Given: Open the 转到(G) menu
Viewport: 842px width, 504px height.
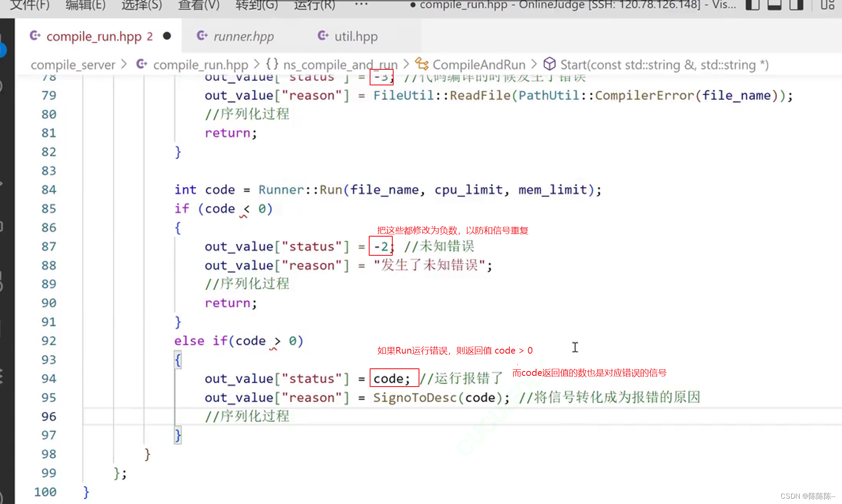Looking at the screenshot, I should click(257, 5).
